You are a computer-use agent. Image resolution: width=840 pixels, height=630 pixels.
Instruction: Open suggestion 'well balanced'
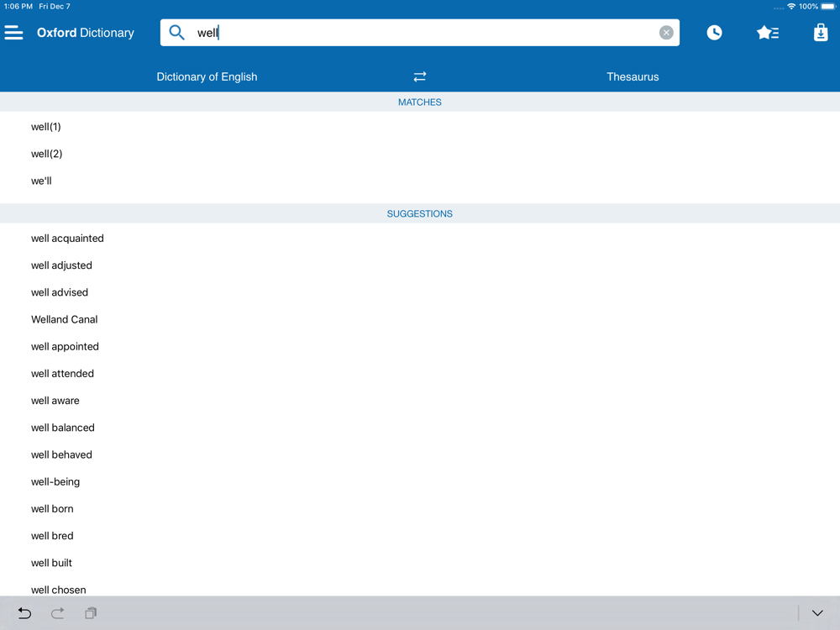[420, 428]
